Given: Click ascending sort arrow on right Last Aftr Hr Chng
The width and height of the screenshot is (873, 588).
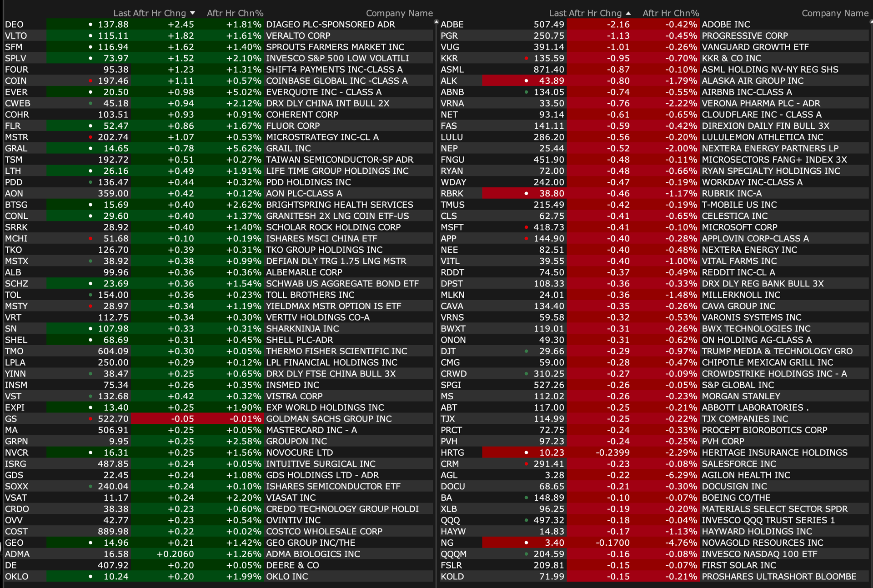Looking at the screenshot, I should [628, 13].
